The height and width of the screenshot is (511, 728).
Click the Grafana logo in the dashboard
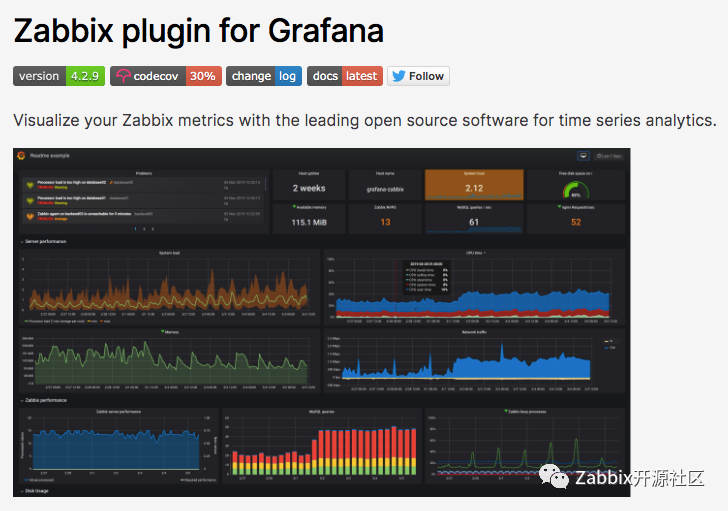(21, 155)
